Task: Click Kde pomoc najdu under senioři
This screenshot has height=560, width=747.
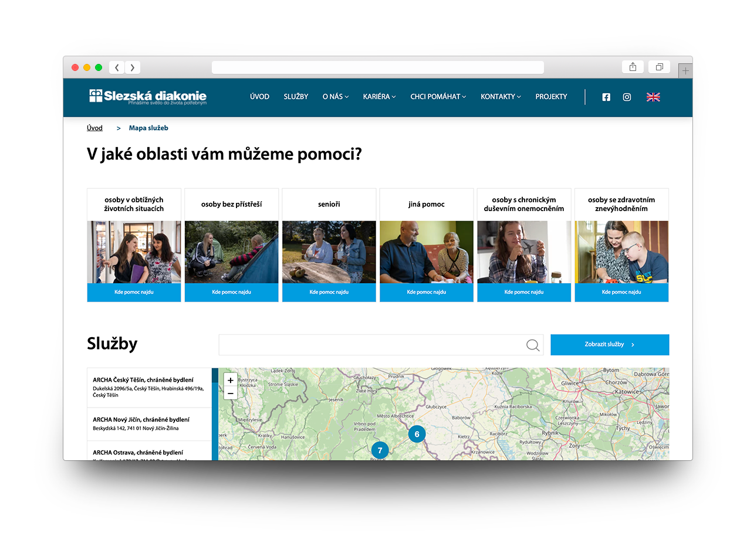Action: pyautogui.click(x=329, y=293)
